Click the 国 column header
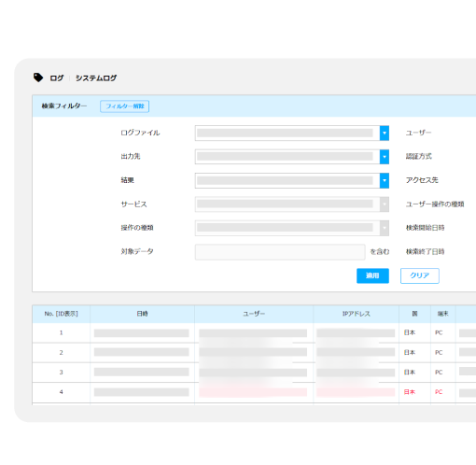The image size is (476, 465). coord(414,314)
